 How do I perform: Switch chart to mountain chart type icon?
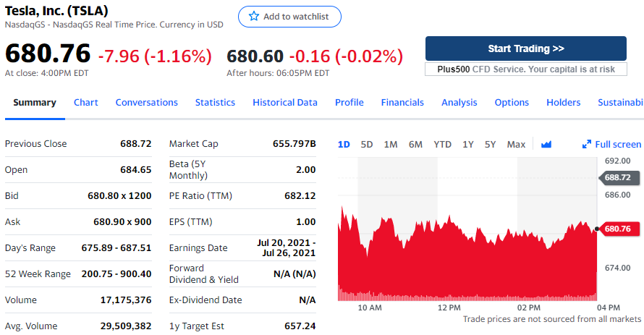coord(546,144)
